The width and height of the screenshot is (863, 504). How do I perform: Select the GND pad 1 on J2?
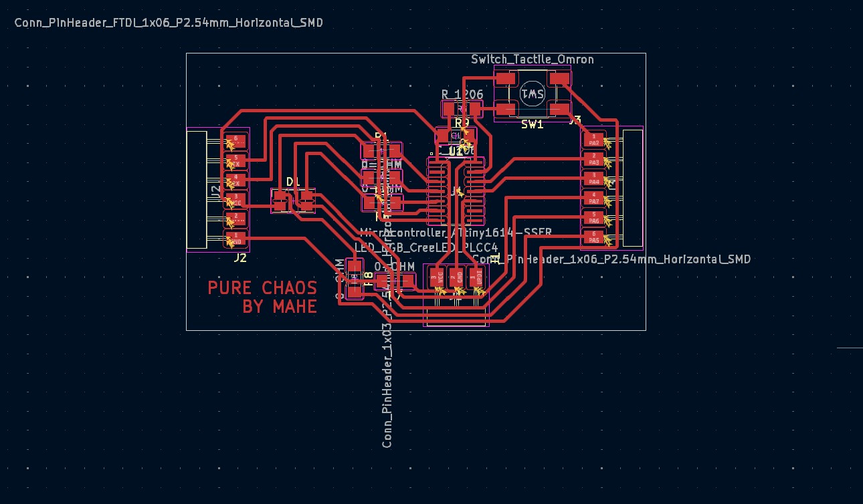[x=237, y=239]
